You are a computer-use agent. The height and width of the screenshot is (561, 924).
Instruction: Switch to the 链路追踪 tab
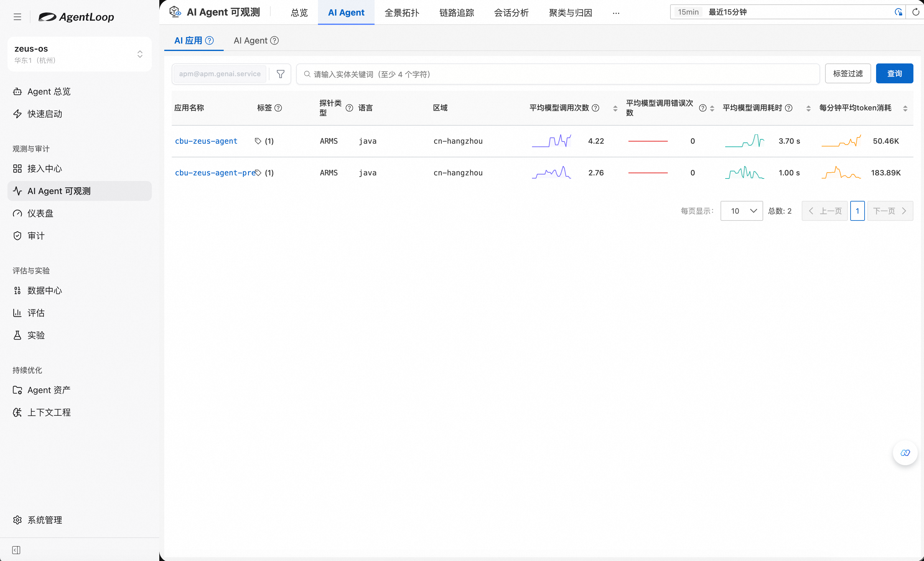click(456, 13)
